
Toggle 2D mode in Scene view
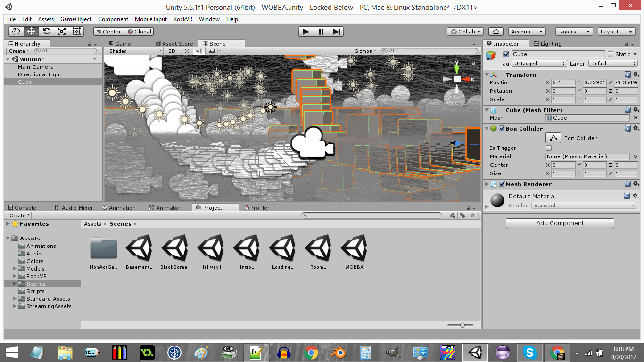[172, 51]
